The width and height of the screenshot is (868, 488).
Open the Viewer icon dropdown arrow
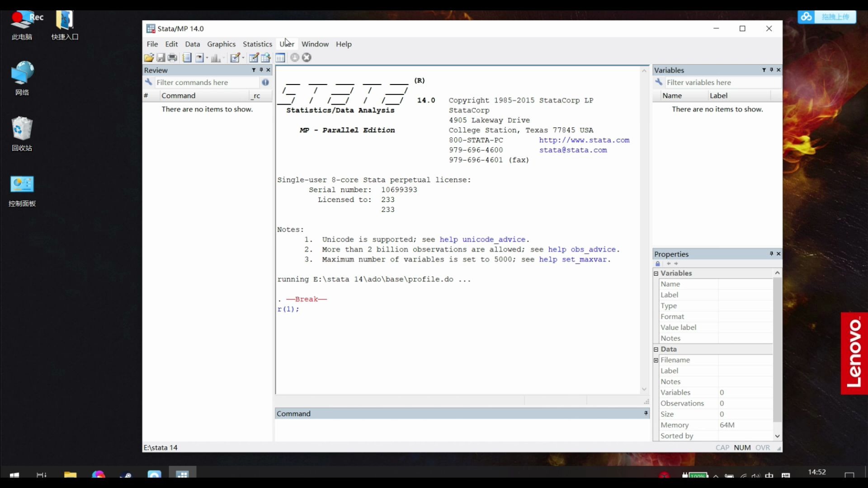[207, 58]
